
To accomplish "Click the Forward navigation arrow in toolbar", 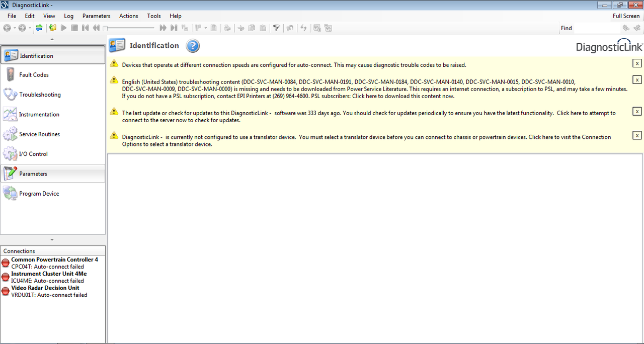I will 22,28.
